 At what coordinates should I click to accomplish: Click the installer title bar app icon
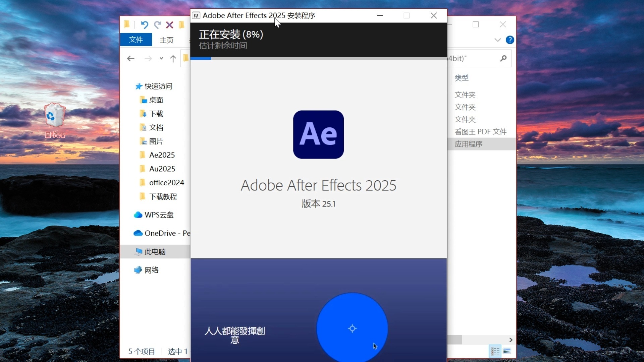(x=196, y=15)
